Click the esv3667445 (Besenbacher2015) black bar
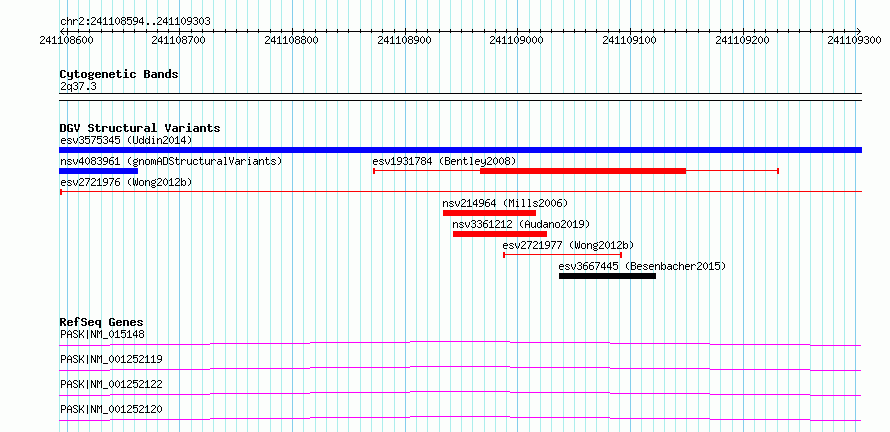Image resolution: width=890 pixels, height=432 pixels. [x=607, y=276]
